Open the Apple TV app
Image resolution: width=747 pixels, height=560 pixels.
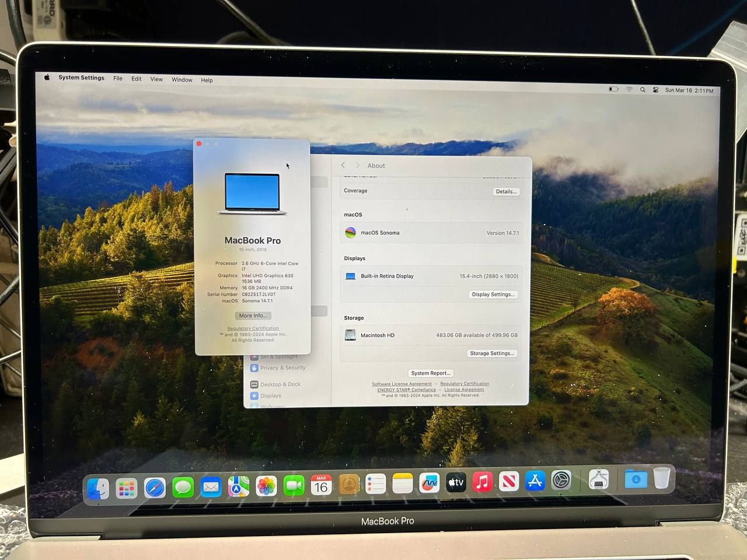[x=456, y=482]
